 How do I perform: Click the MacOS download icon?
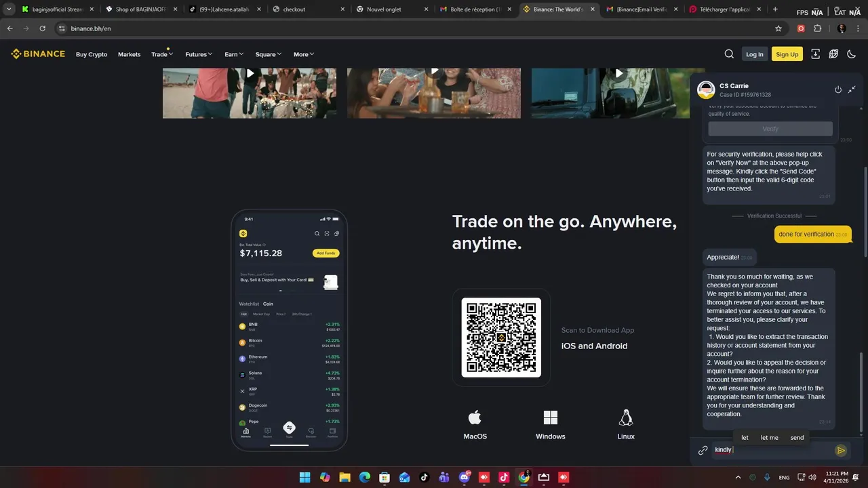coord(475,418)
